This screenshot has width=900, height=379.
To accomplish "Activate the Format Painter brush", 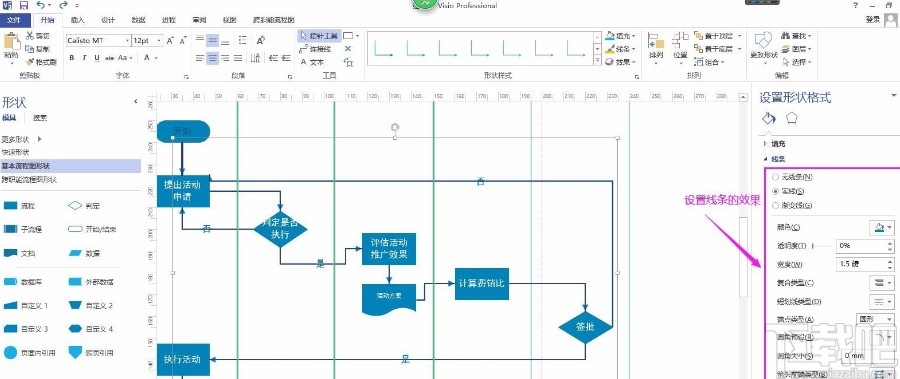I will [30, 61].
